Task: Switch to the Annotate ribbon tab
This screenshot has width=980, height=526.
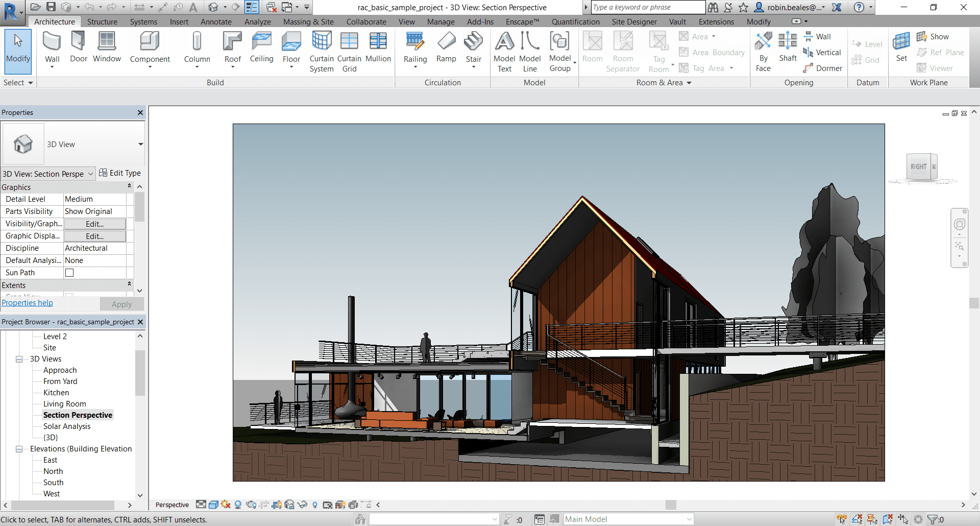Action: tap(216, 21)
